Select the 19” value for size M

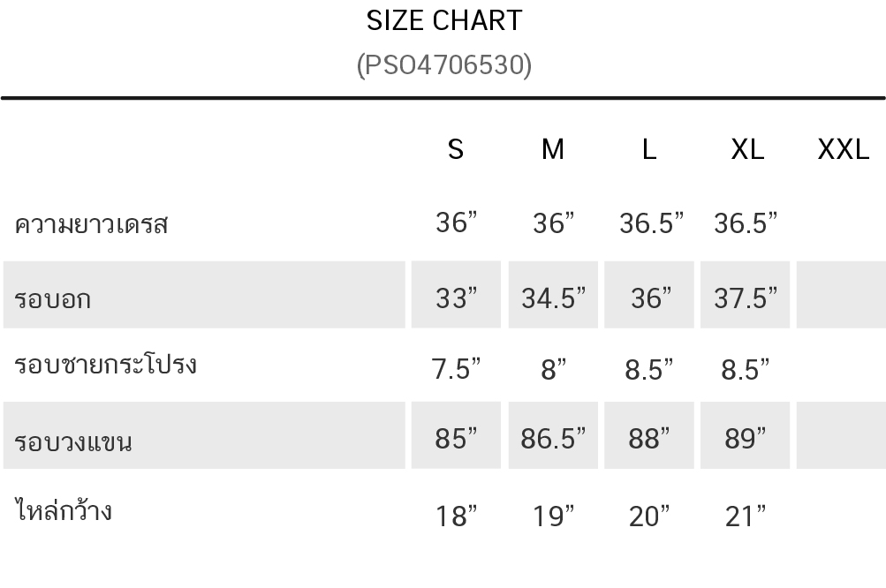[553, 516]
